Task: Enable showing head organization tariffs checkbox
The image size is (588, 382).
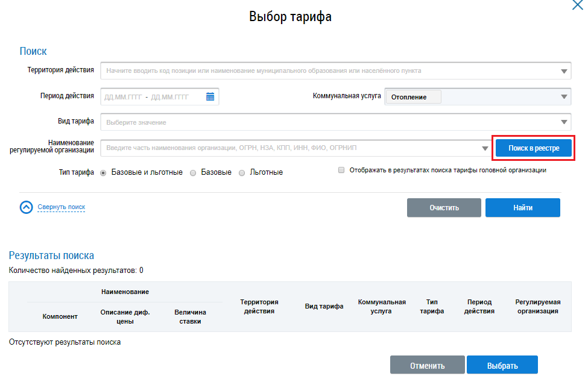Action: (341, 171)
